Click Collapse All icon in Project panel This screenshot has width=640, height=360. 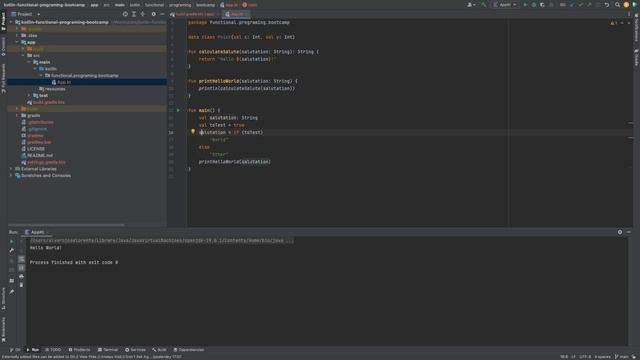coord(142,14)
